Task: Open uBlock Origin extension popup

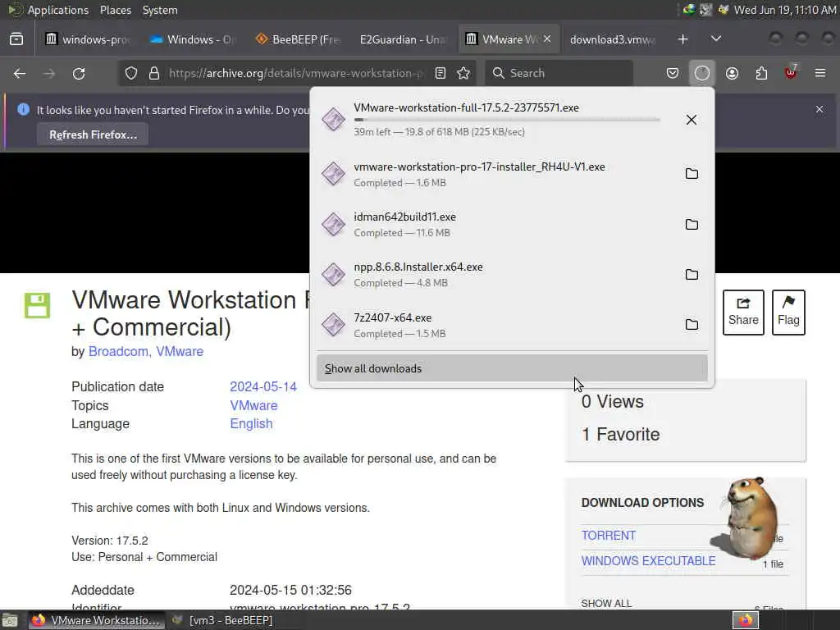Action: click(x=791, y=72)
